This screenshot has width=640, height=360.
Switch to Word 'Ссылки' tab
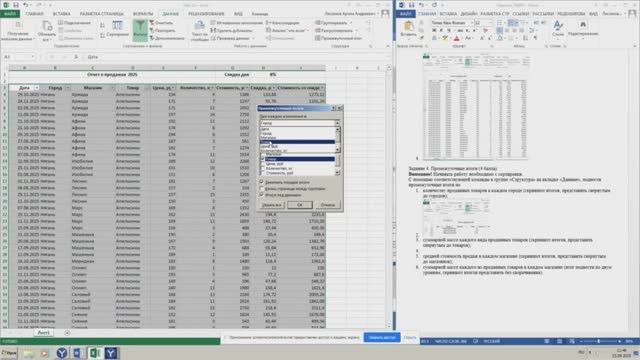click(520, 13)
